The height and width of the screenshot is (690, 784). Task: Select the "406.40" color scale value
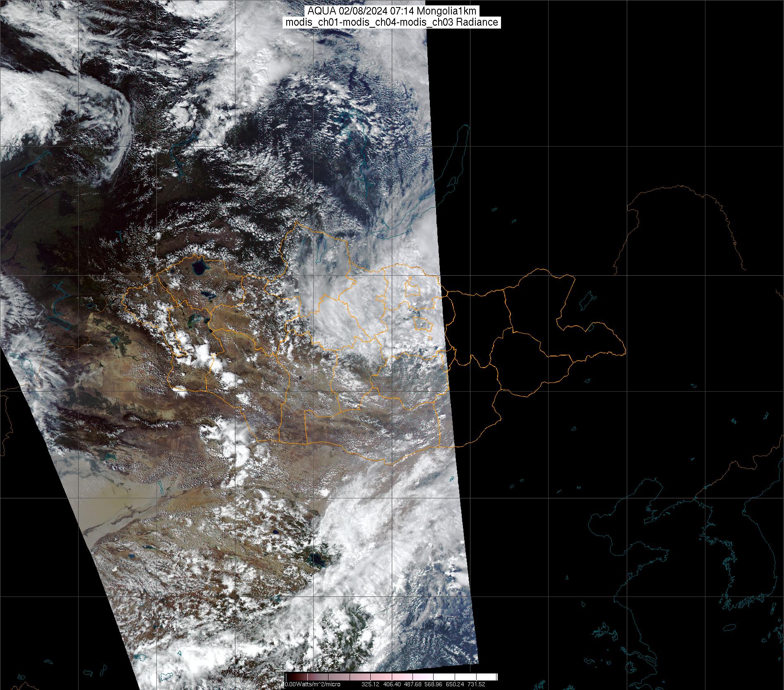pyautogui.click(x=392, y=684)
